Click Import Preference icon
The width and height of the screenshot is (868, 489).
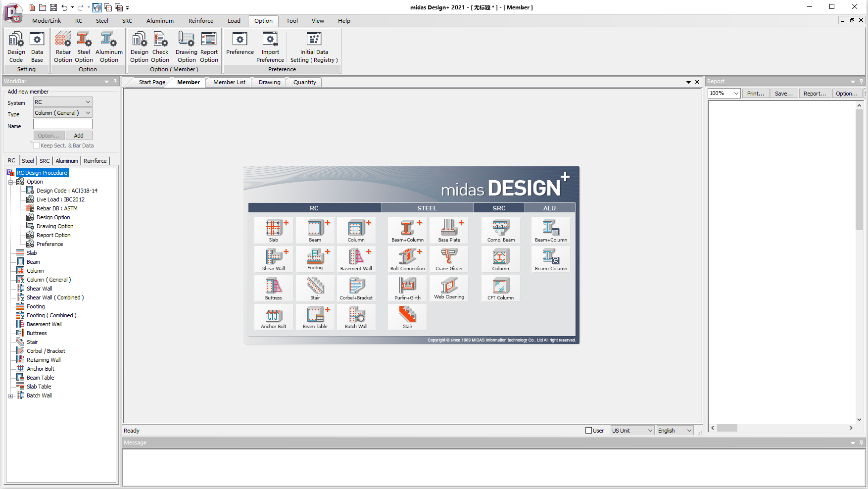pos(270,47)
